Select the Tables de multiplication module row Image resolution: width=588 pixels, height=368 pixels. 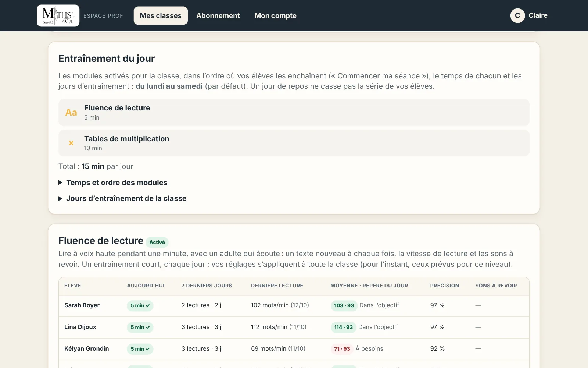point(294,143)
